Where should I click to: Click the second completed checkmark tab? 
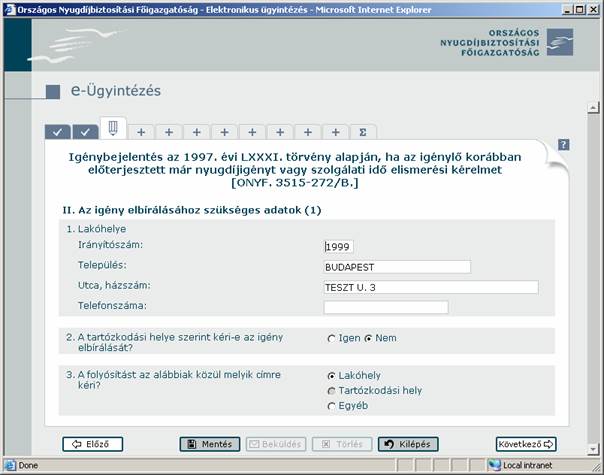point(86,132)
